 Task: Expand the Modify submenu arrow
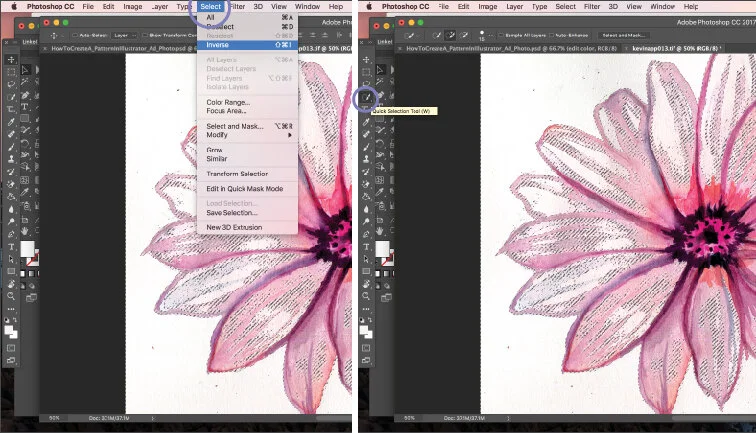290,135
